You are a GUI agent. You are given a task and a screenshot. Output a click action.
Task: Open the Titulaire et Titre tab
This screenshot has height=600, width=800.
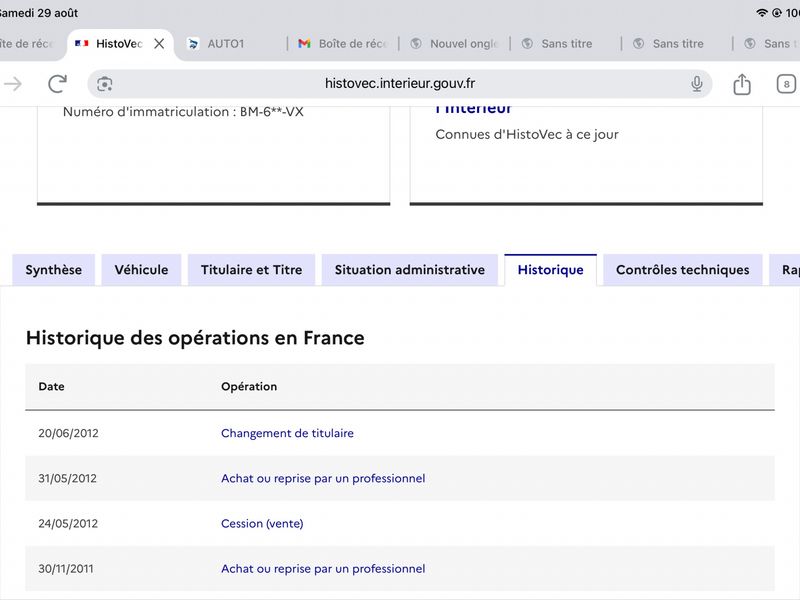pyautogui.click(x=252, y=270)
